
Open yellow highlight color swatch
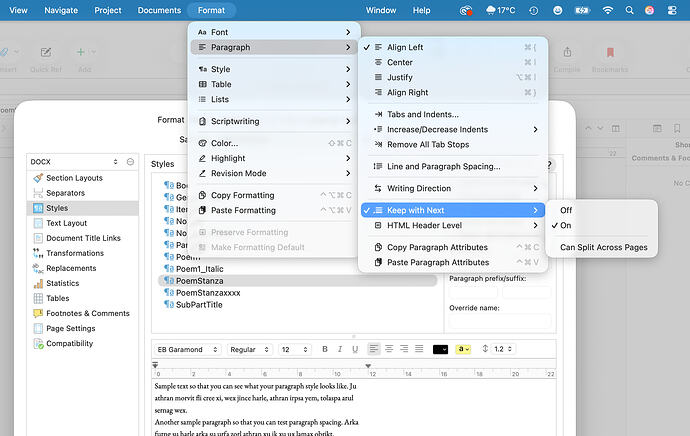click(462, 349)
